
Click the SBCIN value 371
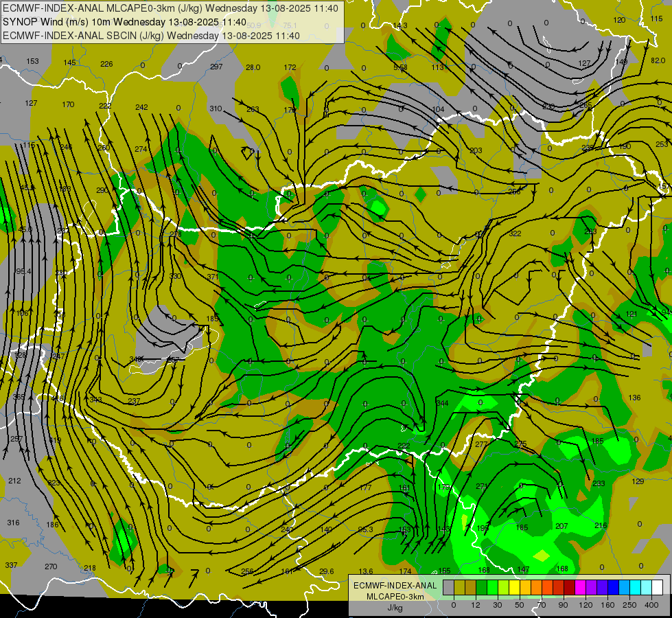pyautogui.click(x=213, y=277)
